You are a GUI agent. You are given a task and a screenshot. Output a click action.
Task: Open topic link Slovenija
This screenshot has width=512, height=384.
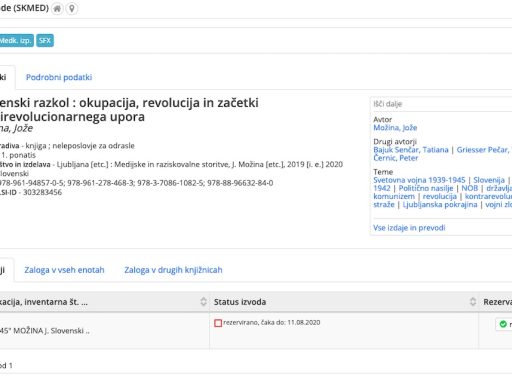click(x=489, y=180)
